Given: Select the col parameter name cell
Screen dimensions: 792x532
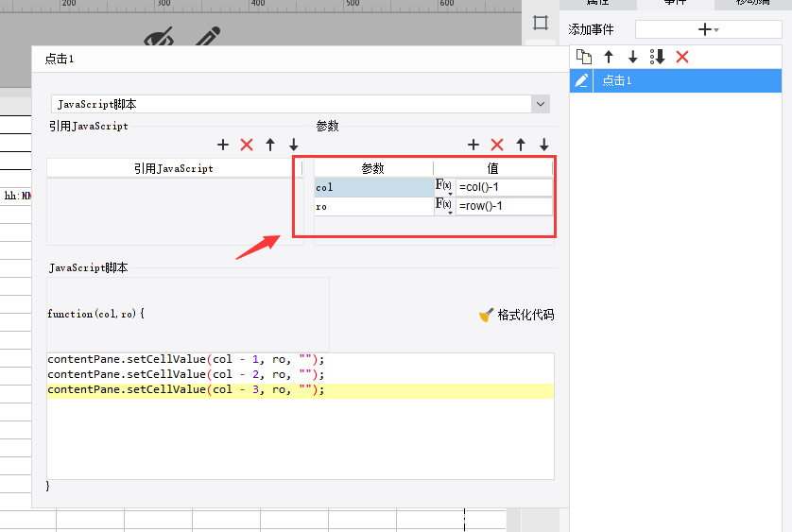Looking at the screenshot, I should point(373,187).
